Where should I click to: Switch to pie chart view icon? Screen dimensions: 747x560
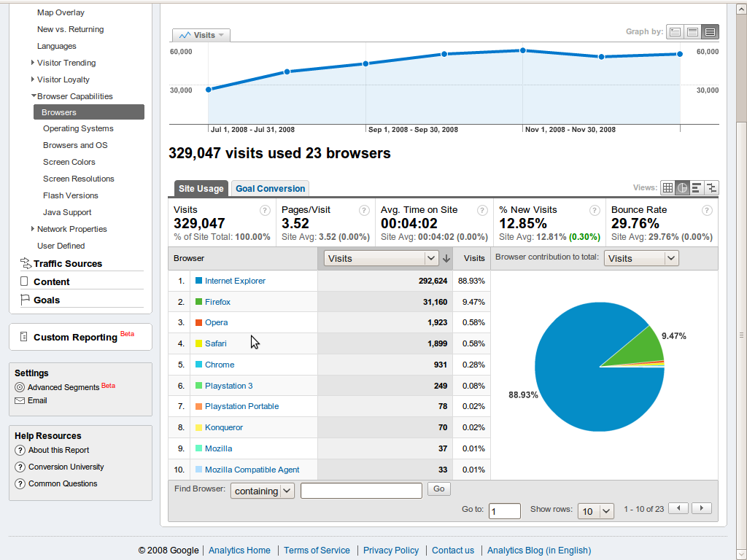coord(682,187)
